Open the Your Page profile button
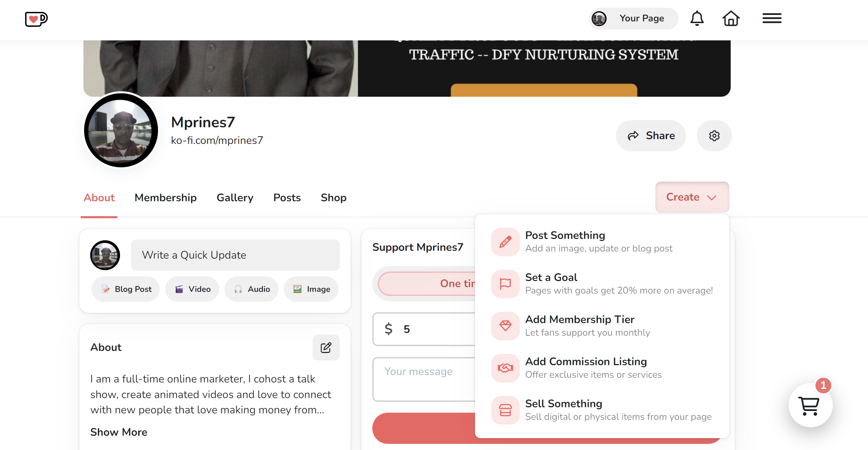The width and height of the screenshot is (868, 450). point(633,18)
